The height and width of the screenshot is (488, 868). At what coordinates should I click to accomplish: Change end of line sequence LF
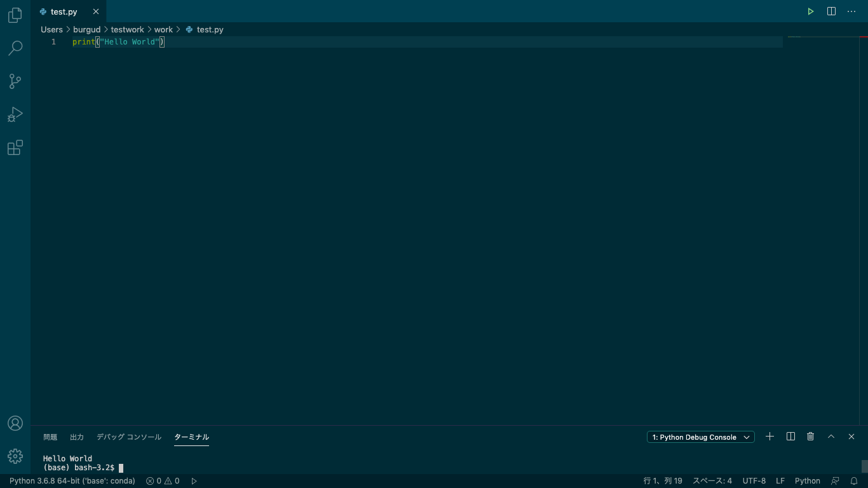tap(780, 481)
